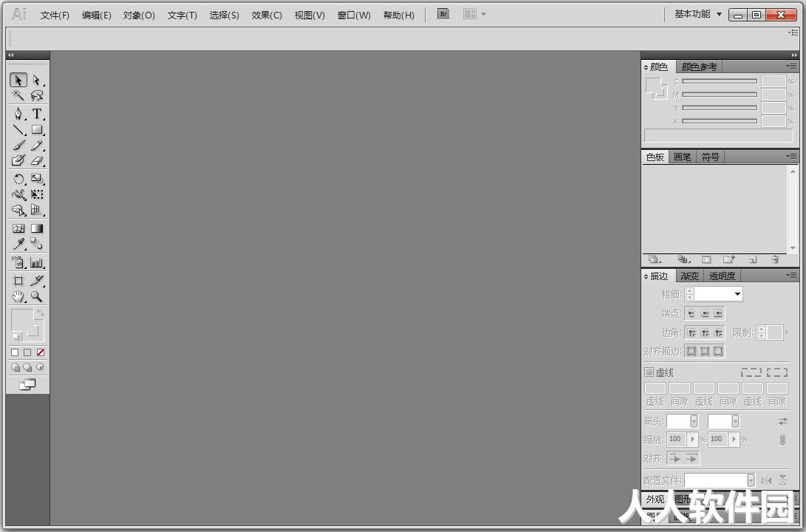Adjust the C cyan slider
The image size is (806, 532).
click(x=719, y=81)
